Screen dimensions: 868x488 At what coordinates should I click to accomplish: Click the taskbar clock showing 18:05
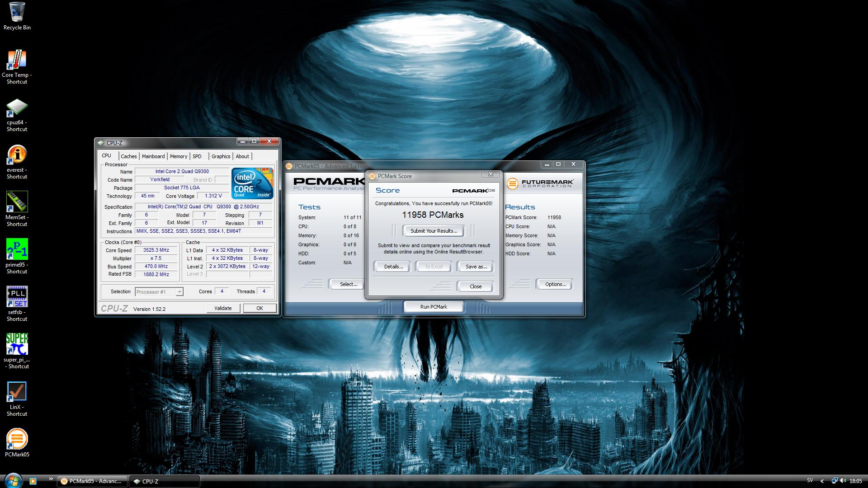855,481
